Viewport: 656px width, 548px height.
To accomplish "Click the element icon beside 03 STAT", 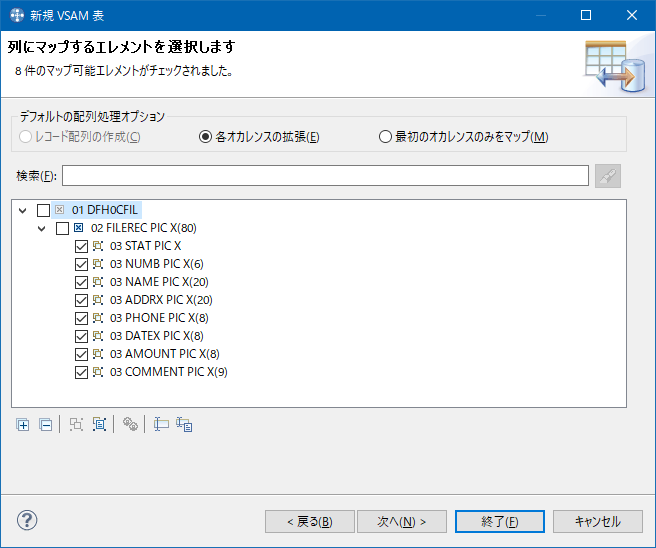I will click(98, 246).
